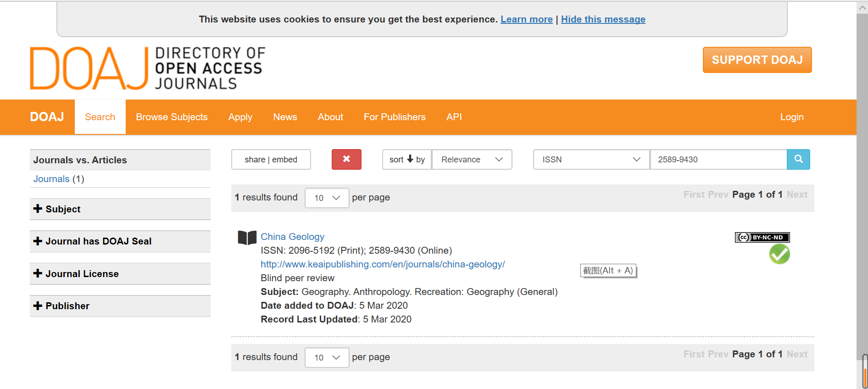Click the red clear search X button
This screenshot has width=868, height=389.
346,159
